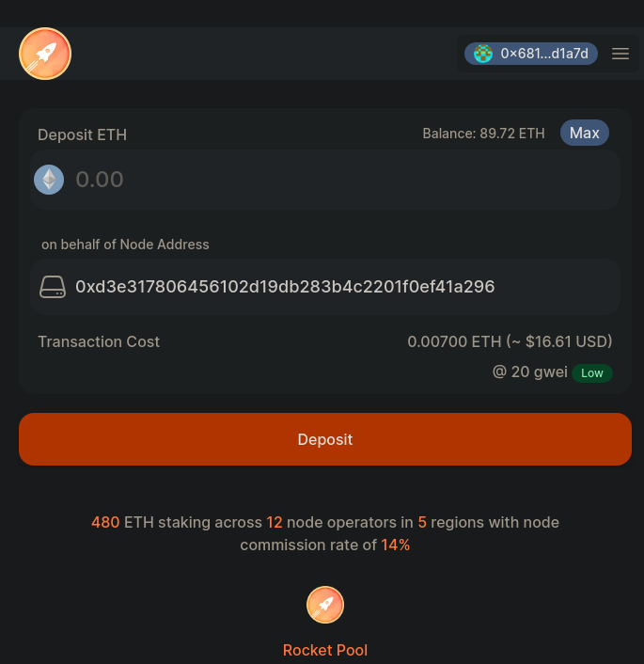Viewport: 644px width, 664px height.
Task: Click the Deposit ETH label
Action: [82, 134]
